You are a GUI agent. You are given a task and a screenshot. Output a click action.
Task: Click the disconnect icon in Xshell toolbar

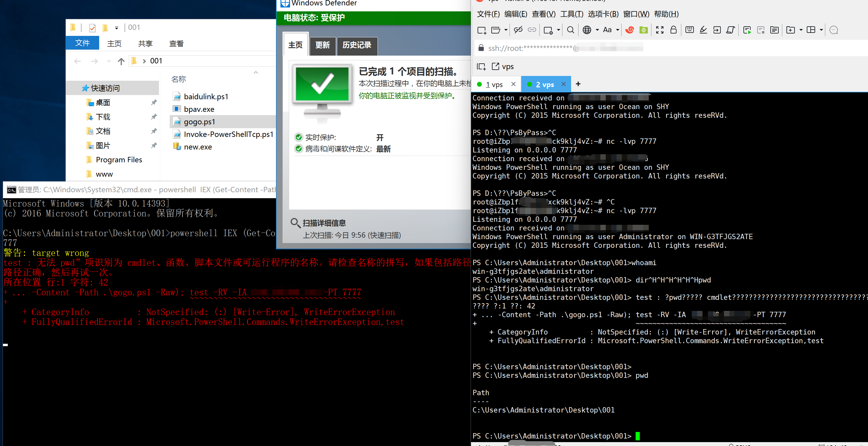518,30
